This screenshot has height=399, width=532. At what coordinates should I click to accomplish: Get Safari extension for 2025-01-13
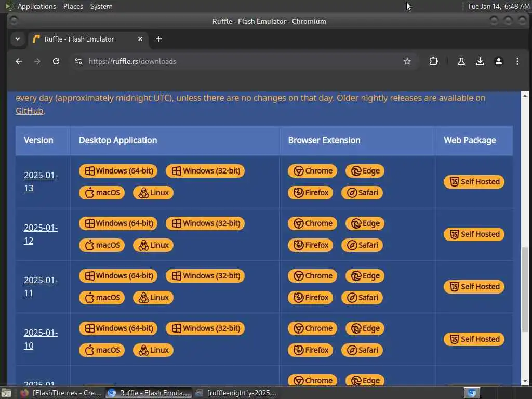point(362,193)
